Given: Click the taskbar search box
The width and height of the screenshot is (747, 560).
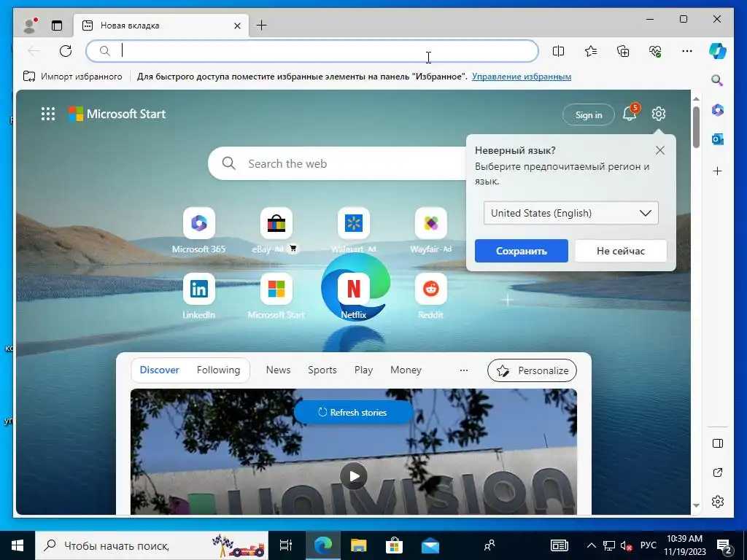Looking at the screenshot, I should click(x=152, y=545).
